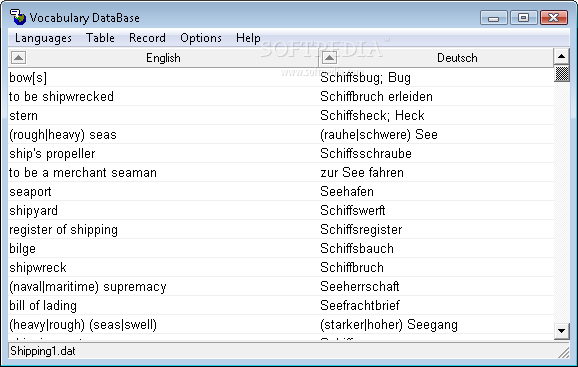Select the '(starker|hoher) Seegang' cell
Screen dimensions: 578x367
tap(436, 325)
